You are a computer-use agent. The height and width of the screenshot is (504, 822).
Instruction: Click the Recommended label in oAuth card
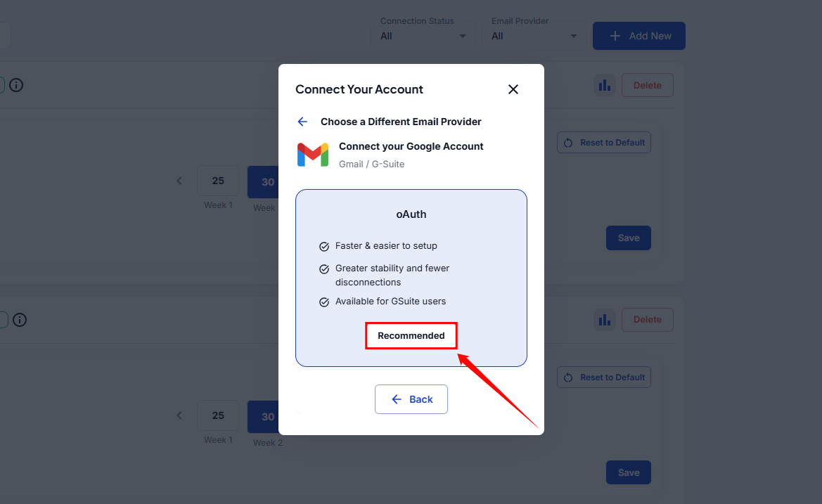[x=411, y=335]
